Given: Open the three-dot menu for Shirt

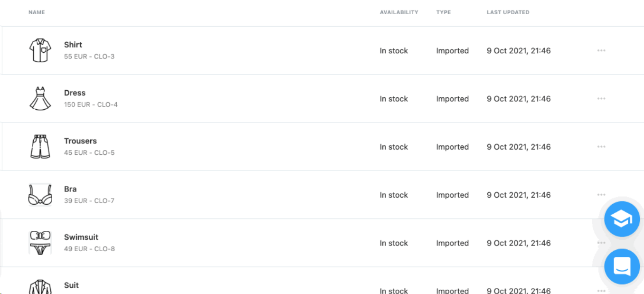Looking at the screenshot, I should click(601, 50).
